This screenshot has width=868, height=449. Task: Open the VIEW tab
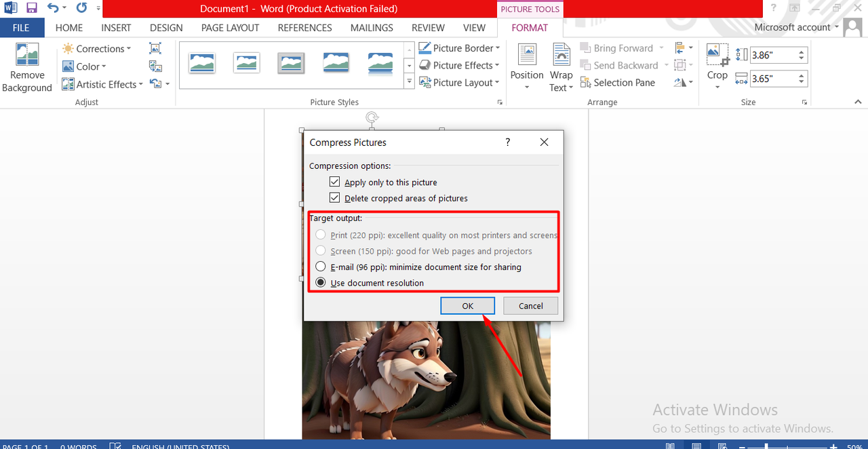pyautogui.click(x=474, y=28)
